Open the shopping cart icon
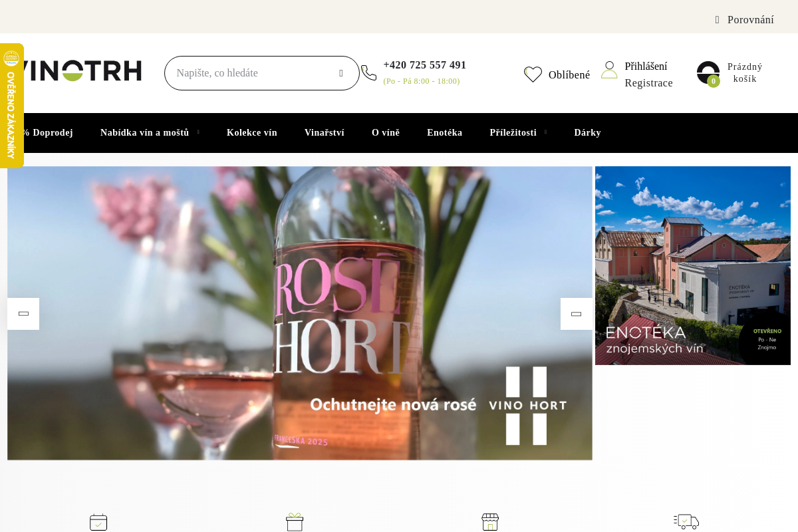This screenshot has width=798, height=532. pyautogui.click(x=708, y=72)
